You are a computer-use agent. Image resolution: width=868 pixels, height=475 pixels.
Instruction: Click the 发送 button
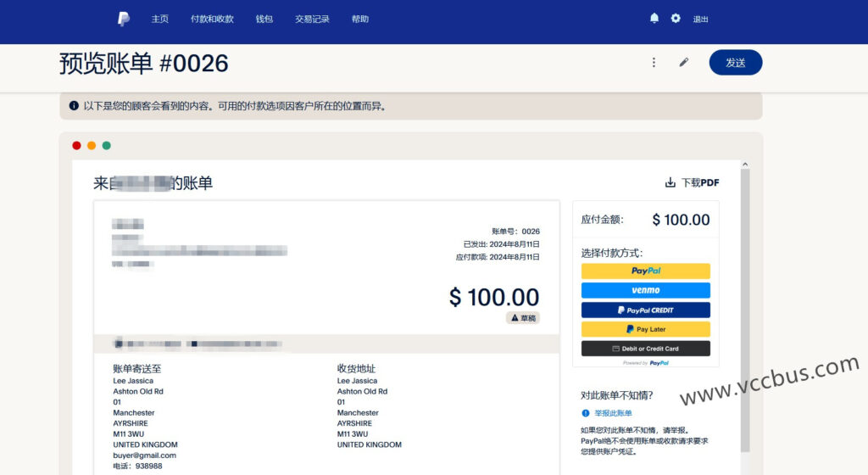tap(735, 63)
